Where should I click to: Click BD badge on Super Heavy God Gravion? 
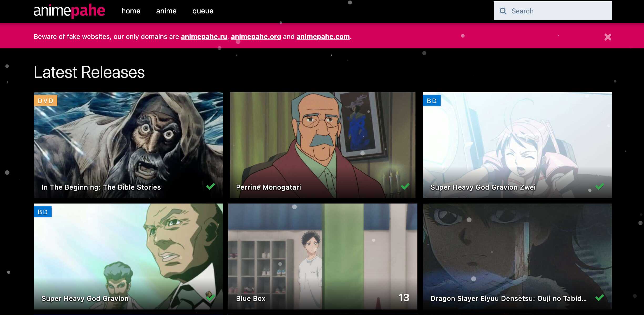pyautogui.click(x=43, y=212)
